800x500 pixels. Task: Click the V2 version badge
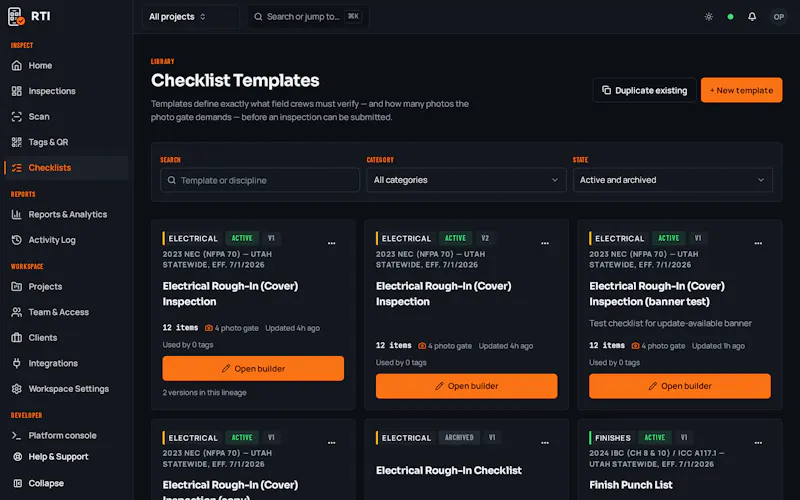pos(485,238)
